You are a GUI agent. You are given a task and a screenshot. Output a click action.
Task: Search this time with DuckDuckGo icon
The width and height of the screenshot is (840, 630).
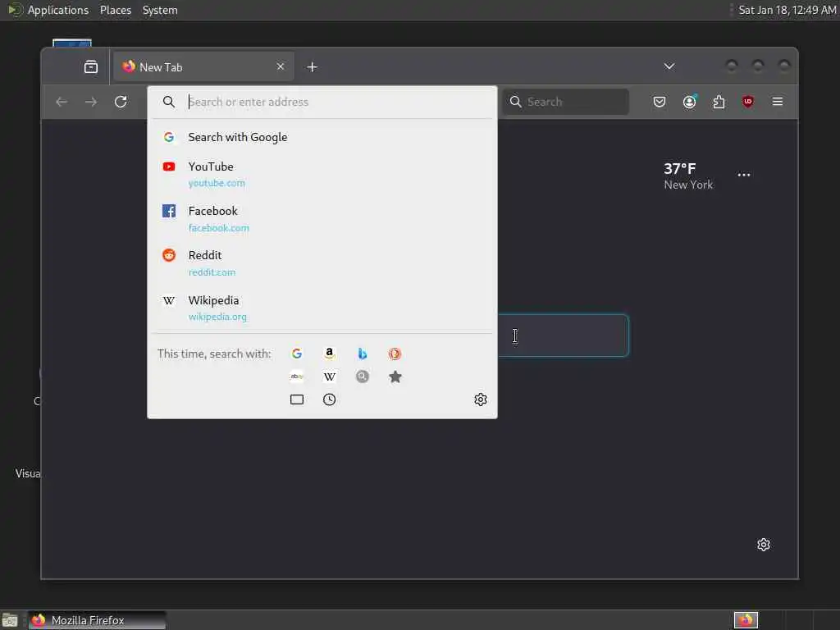click(x=395, y=354)
